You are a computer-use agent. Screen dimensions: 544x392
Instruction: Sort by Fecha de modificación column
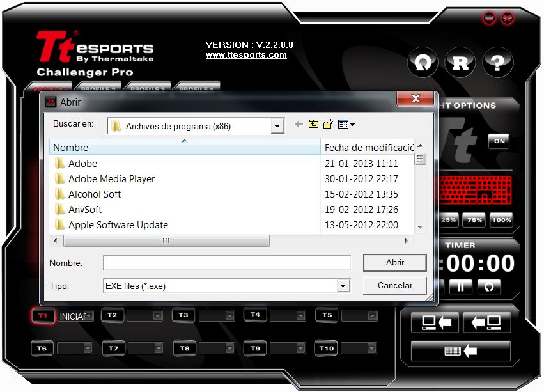(368, 147)
